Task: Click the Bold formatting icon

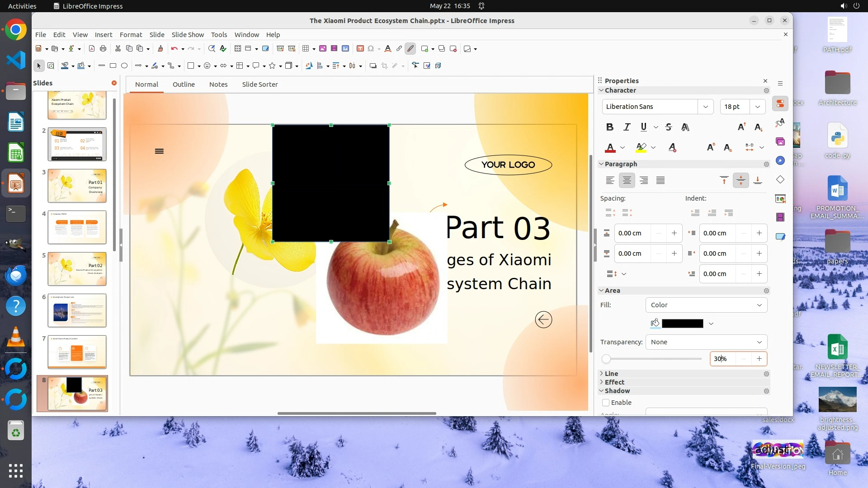Action: 609,127
